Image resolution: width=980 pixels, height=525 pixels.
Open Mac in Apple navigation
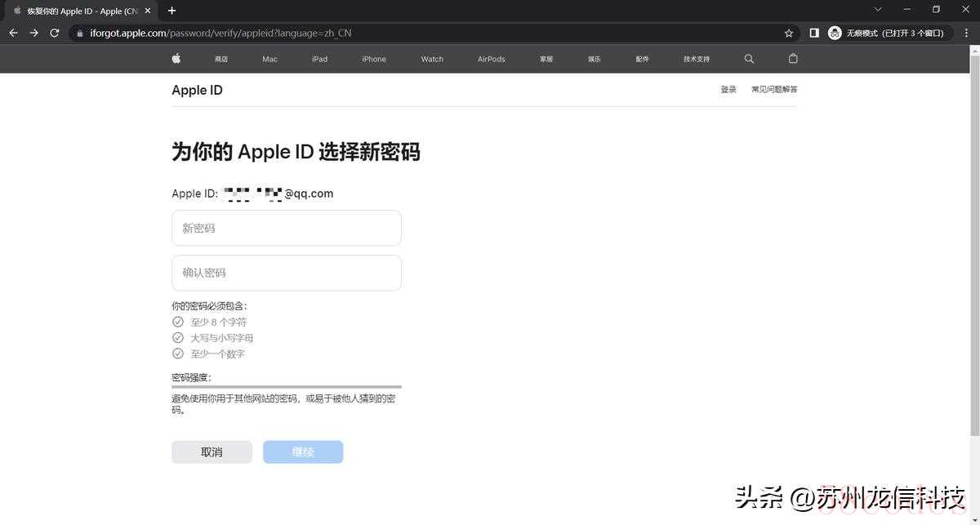269,59
